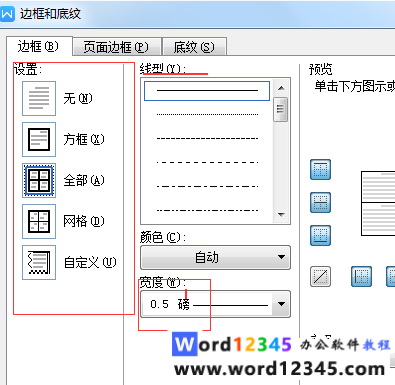Pick the dash-dot line style
Viewport: 395px width, 385px height.
[207, 186]
